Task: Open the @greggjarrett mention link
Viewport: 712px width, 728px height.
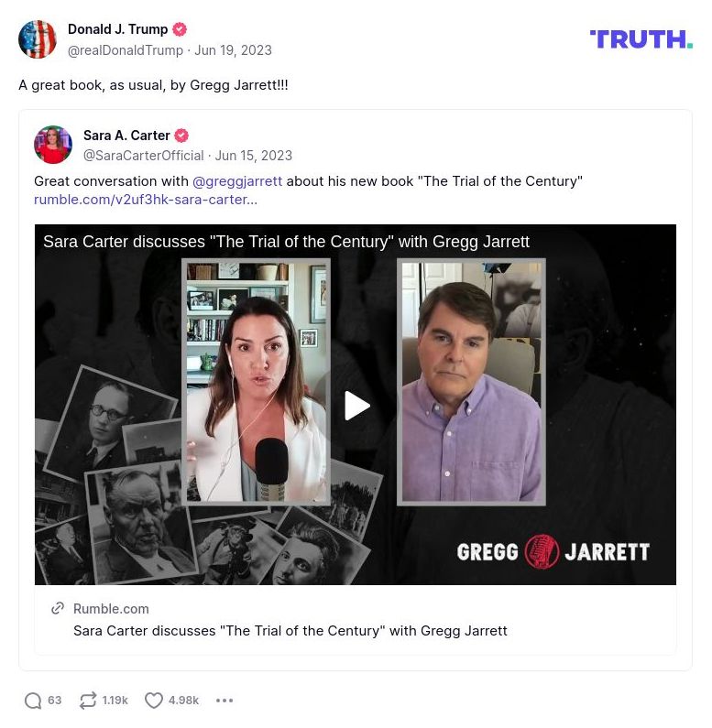Action: [x=237, y=181]
